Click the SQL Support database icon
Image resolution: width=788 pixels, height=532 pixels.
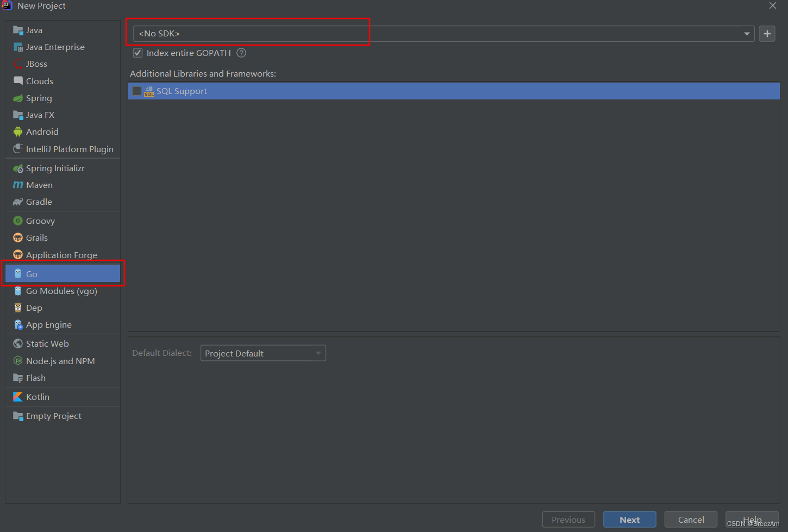click(x=149, y=91)
